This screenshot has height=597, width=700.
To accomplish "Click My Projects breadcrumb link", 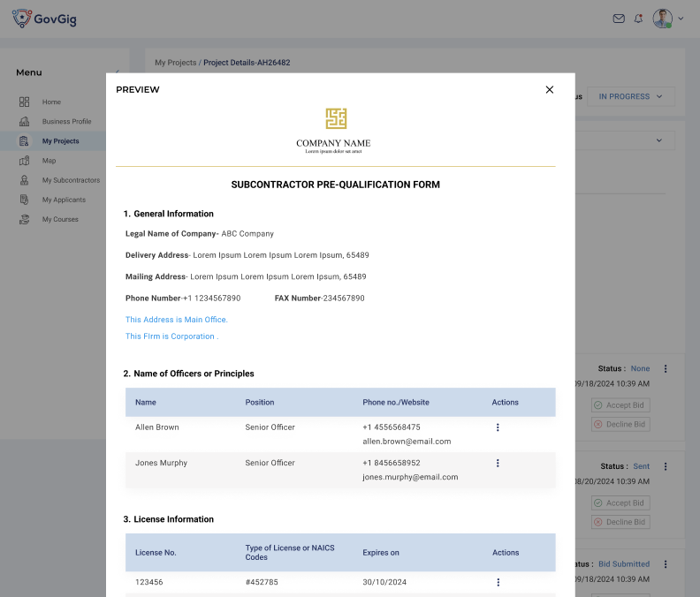I will click(175, 63).
